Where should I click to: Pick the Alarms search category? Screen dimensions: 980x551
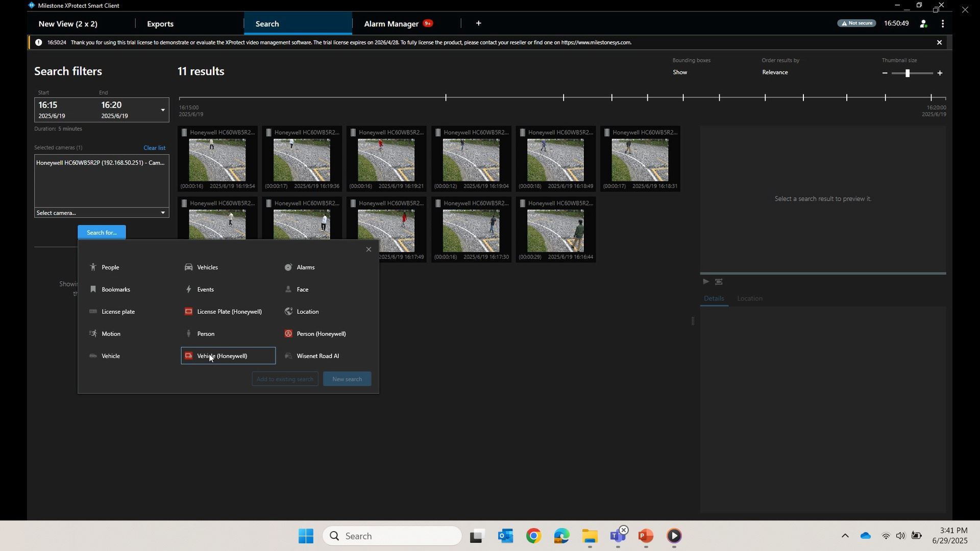coord(300,267)
